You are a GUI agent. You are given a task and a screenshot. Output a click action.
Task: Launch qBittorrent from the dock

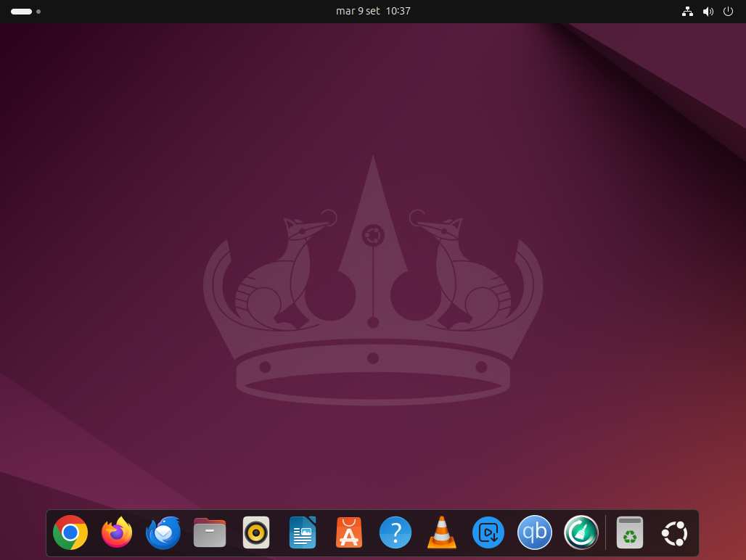point(535,532)
